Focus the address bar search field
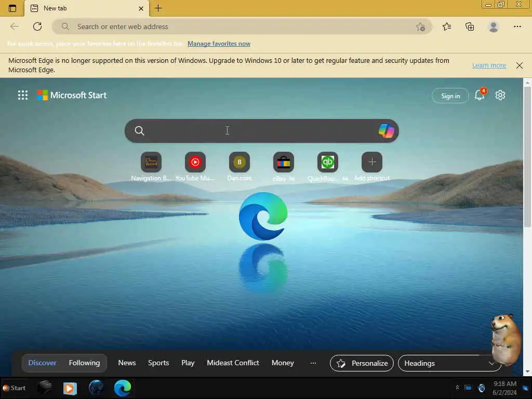 click(242, 26)
